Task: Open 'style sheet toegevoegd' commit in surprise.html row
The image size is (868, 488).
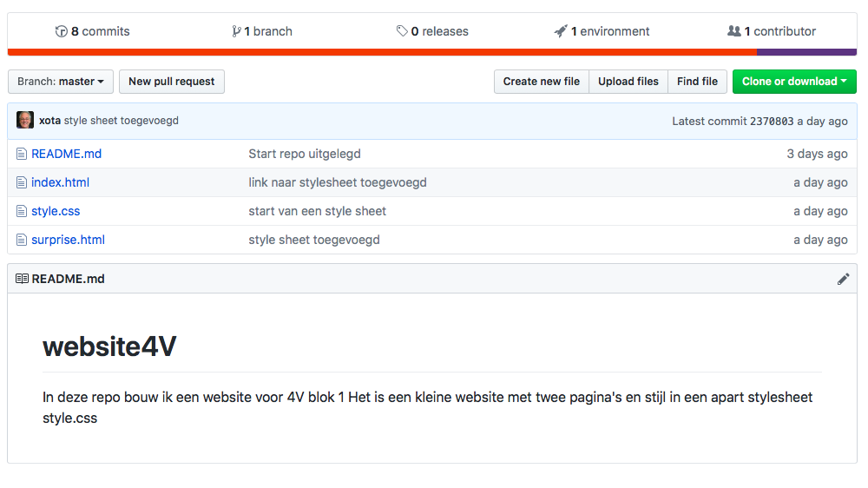Action: 314,240
